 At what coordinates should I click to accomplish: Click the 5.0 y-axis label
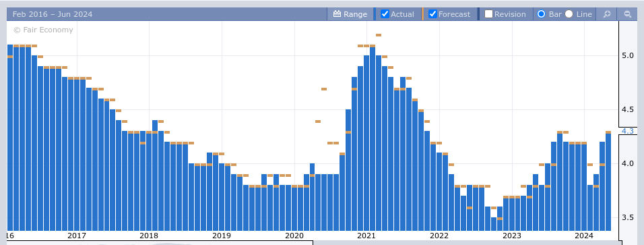pyautogui.click(x=628, y=55)
